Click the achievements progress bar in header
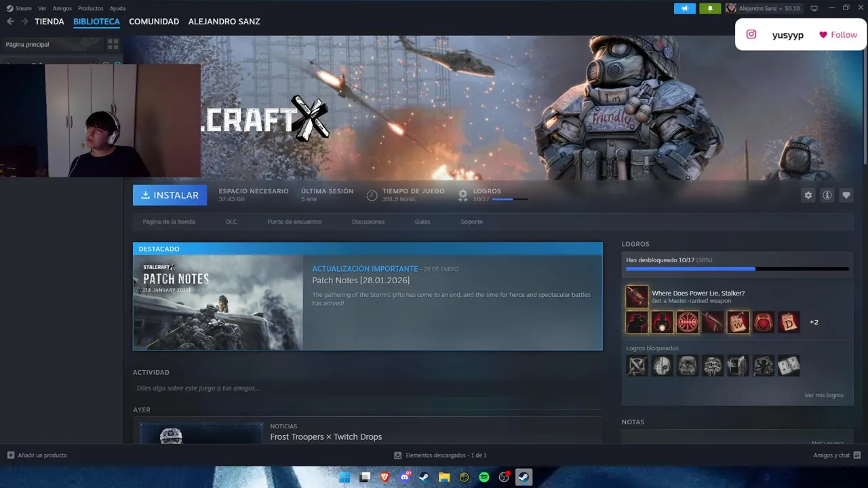This screenshot has width=868, height=488. [x=510, y=199]
